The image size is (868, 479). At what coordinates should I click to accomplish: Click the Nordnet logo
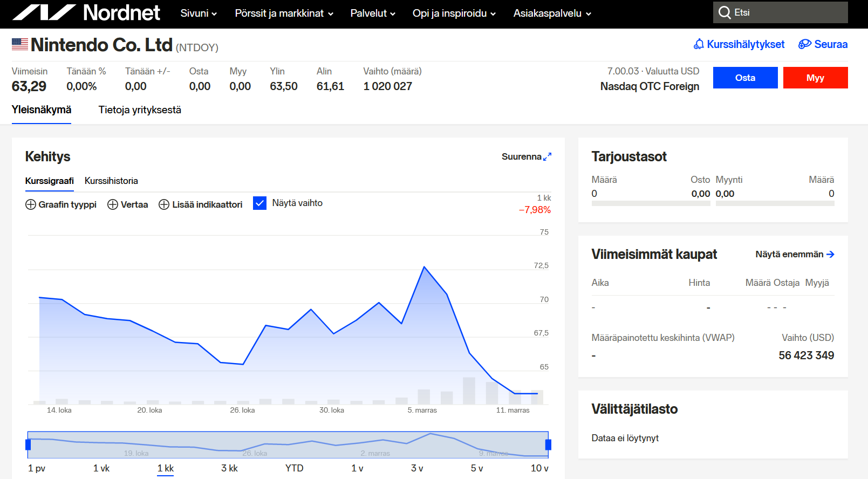[x=86, y=12]
